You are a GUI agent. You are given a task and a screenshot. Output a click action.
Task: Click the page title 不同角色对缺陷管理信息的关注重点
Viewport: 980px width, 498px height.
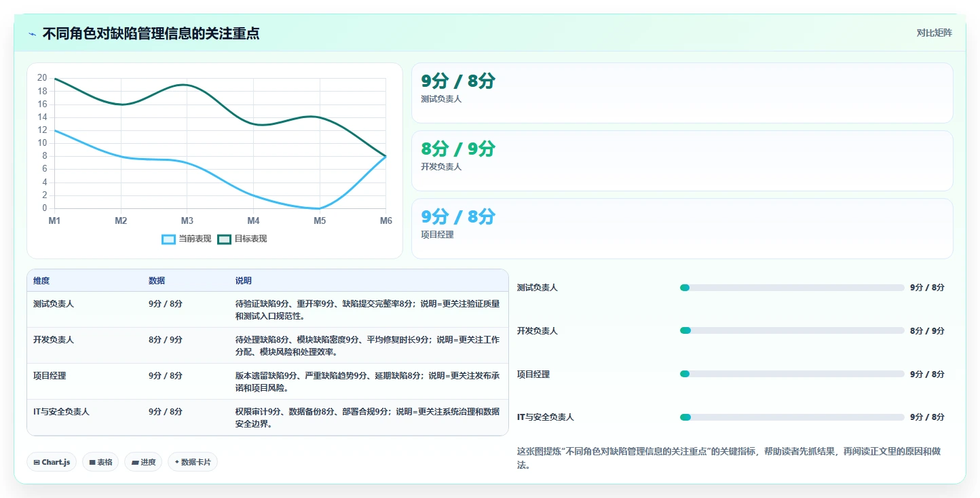click(151, 34)
